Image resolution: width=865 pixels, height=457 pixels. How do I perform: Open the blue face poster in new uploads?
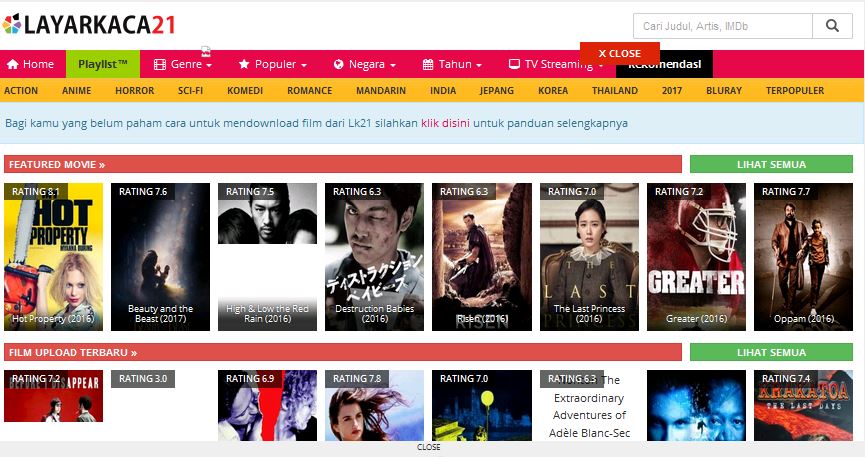[697, 406]
